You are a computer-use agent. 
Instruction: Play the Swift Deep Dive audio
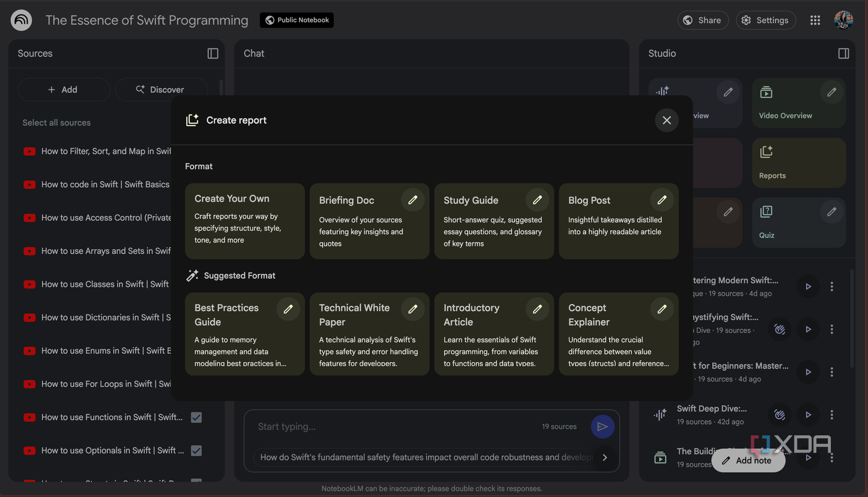[808, 415]
